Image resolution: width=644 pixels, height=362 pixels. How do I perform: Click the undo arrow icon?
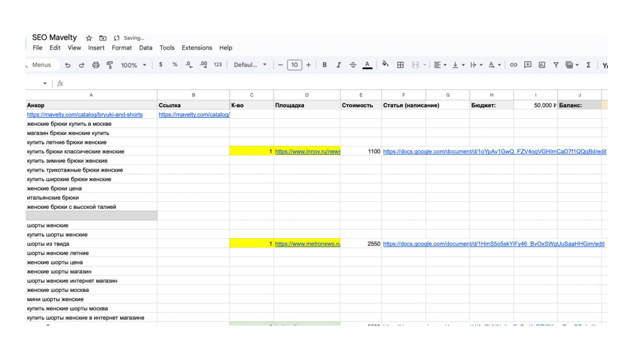point(68,65)
